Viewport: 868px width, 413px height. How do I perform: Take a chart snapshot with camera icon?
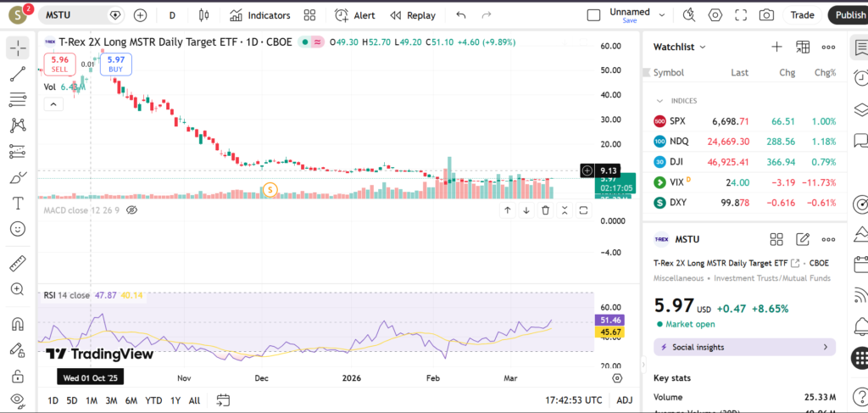pos(766,15)
